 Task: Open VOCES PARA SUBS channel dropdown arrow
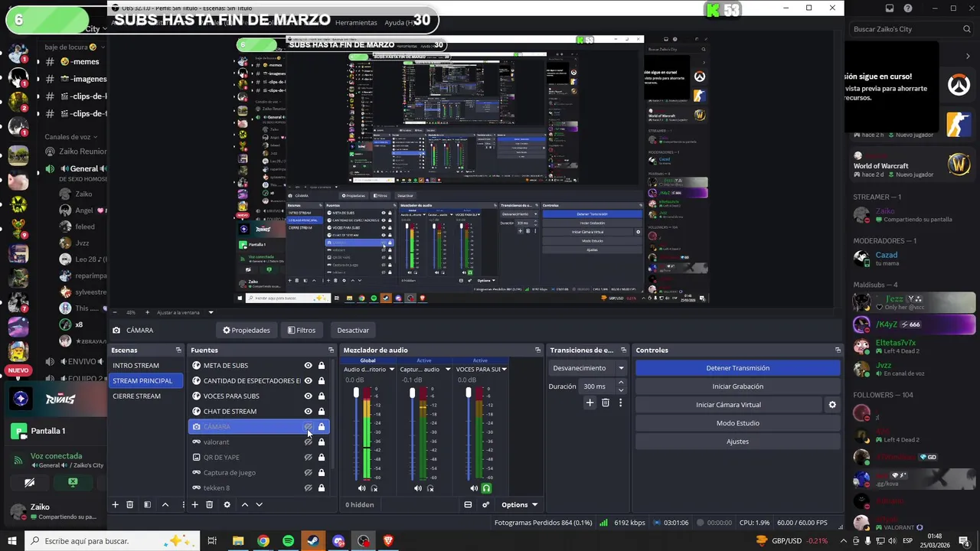coord(504,370)
